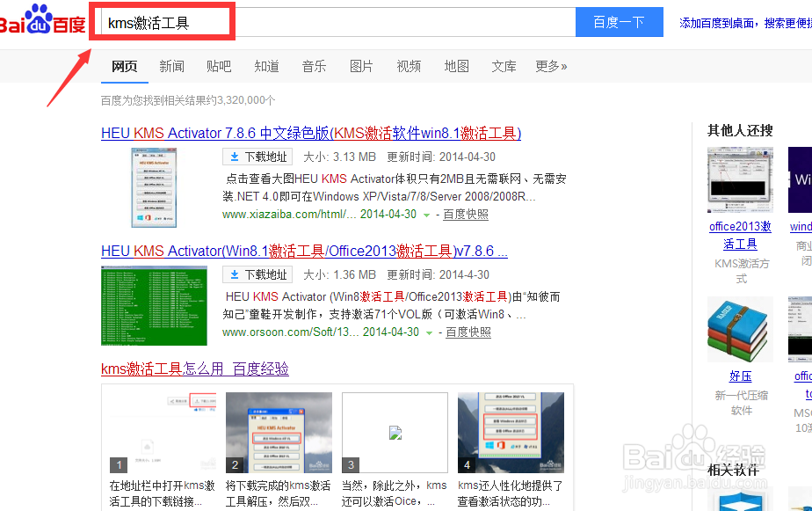Click 百度快照 link of the first result
This screenshot has width=812, height=511.
[466, 213]
